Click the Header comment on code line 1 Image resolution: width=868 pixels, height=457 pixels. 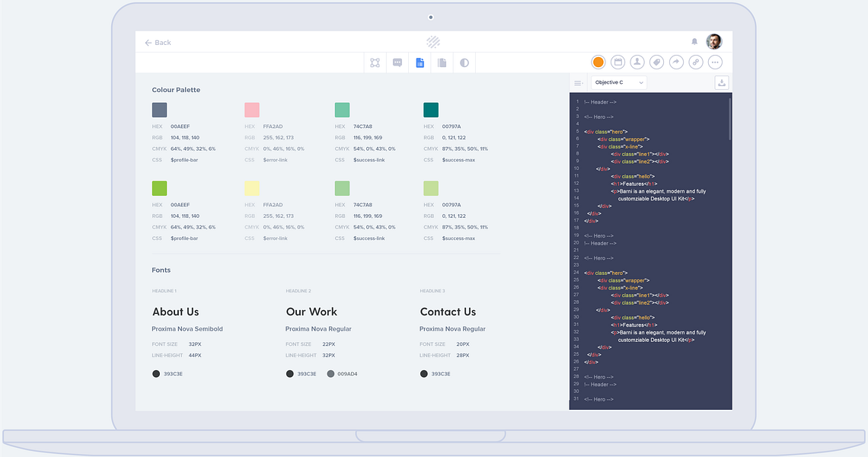pyautogui.click(x=600, y=102)
